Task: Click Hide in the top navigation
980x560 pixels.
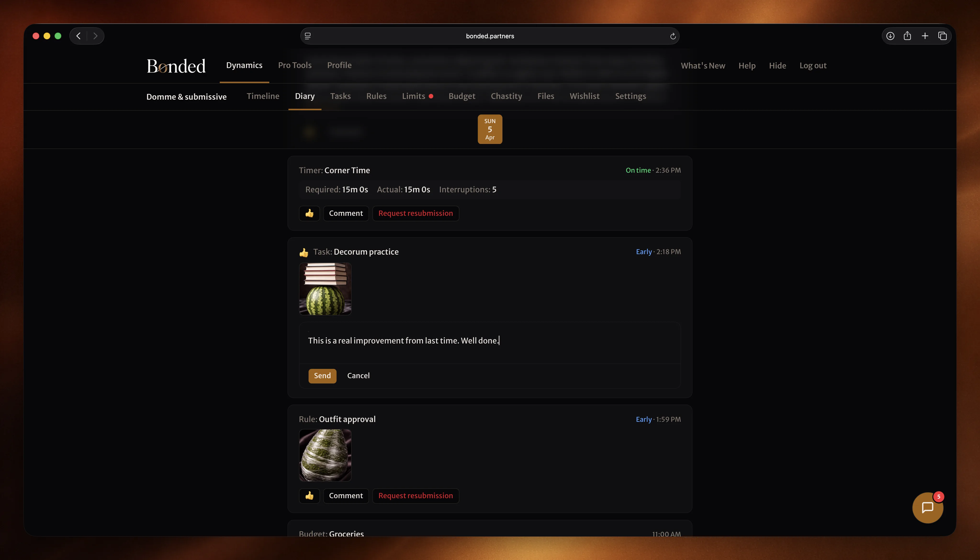Action: (x=777, y=65)
